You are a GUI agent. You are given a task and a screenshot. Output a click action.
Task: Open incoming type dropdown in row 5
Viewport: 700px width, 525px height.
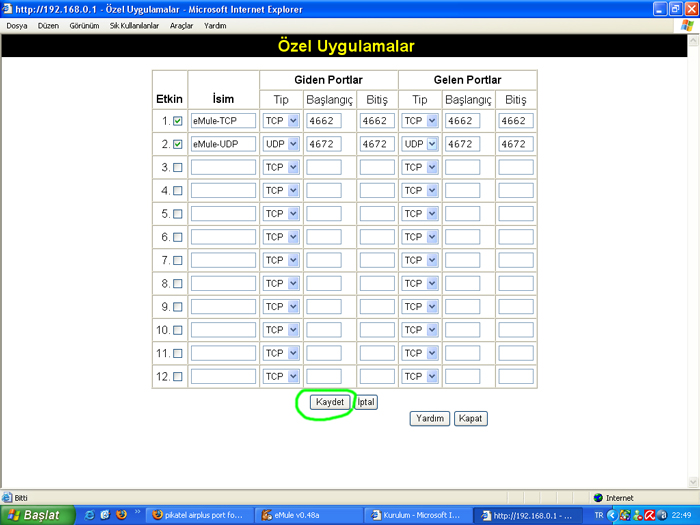pos(420,213)
